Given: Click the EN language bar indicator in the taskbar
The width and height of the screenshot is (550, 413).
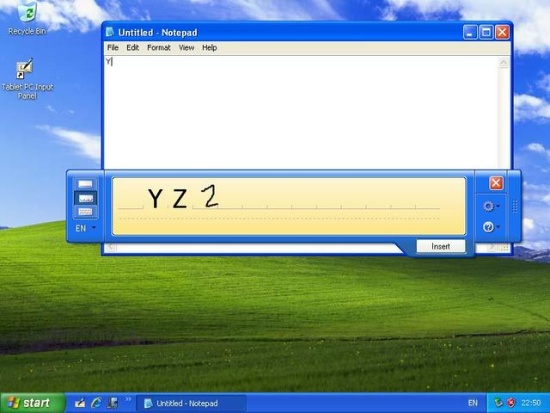Looking at the screenshot, I should coord(472,403).
